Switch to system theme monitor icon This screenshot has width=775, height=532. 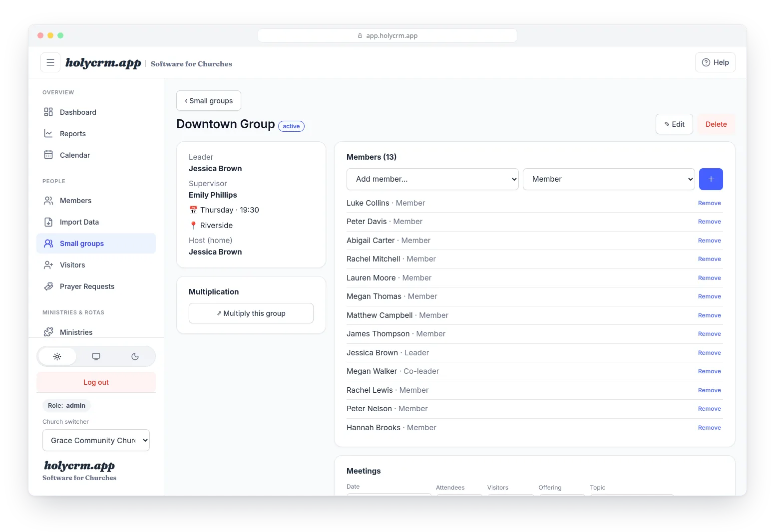[96, 356]
